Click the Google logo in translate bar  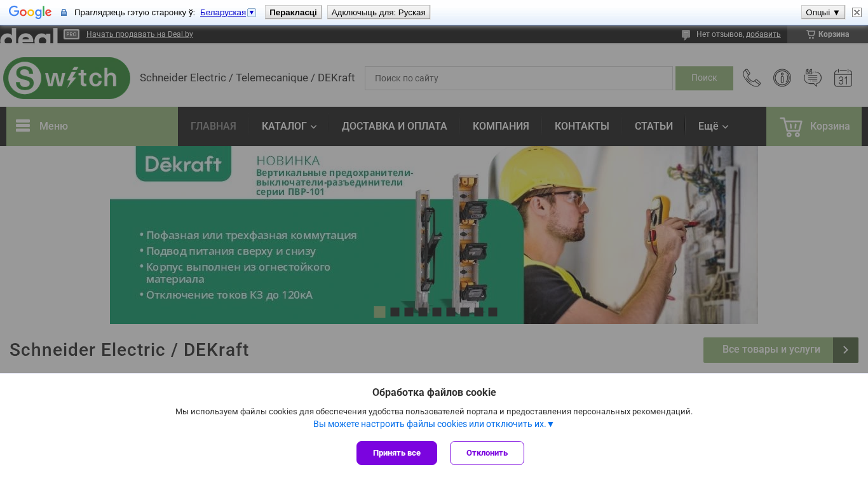pyautogui.click(x=30, y=12)
